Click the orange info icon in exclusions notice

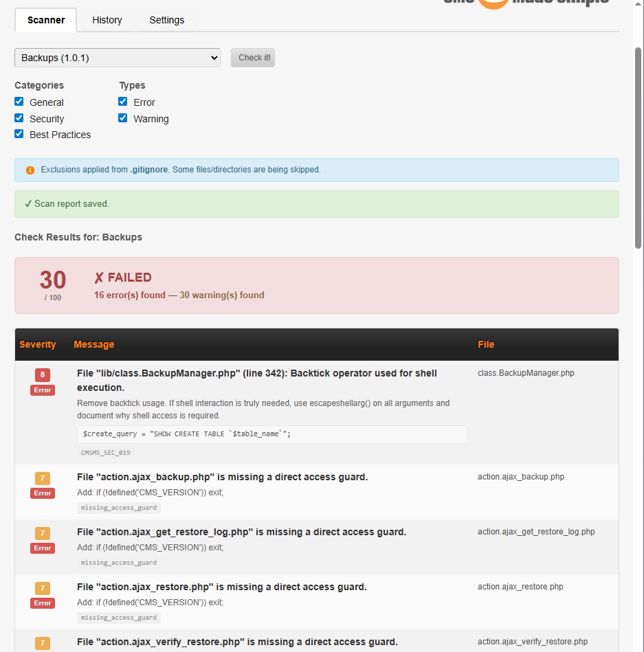[x=30, y=170]
